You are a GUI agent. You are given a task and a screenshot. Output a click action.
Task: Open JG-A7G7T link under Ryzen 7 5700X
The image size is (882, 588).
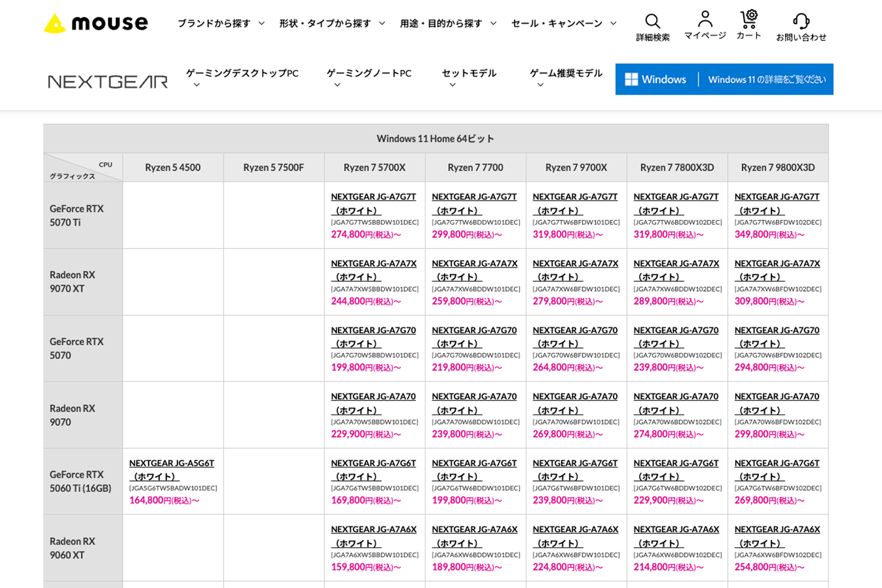click(373, 197)
